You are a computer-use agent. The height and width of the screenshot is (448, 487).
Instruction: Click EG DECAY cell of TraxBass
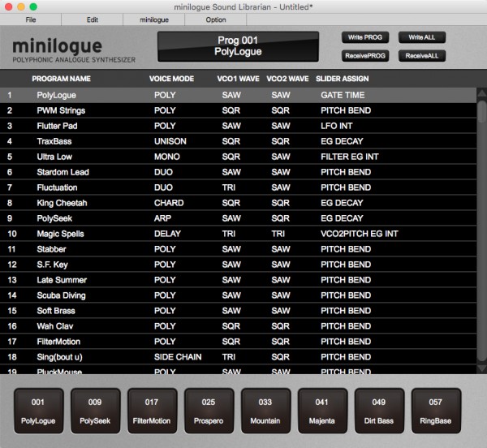[342, 141]
